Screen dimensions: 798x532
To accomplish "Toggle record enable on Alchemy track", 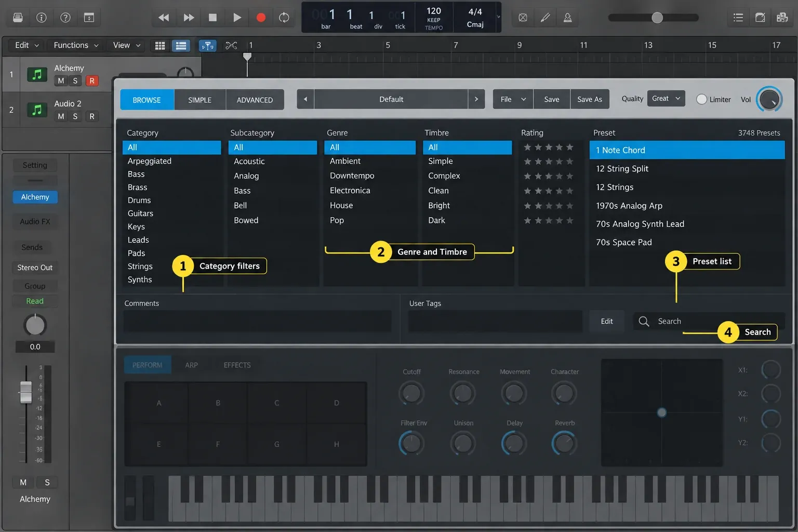I will click(x=92, y=81).
